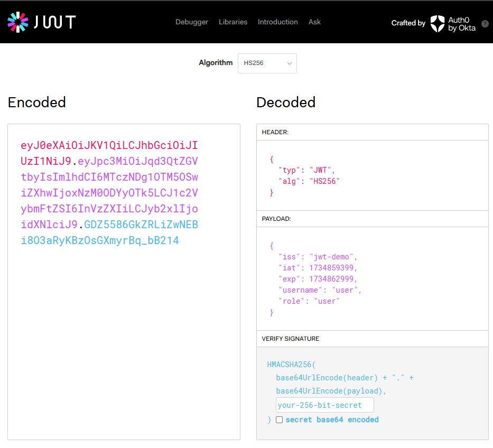
Task: Click the JWT wordmark in the header
Action: (x=55, y=22)
